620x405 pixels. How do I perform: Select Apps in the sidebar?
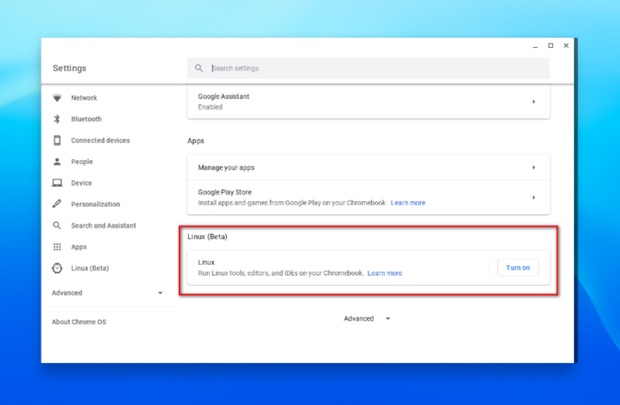pos(79,247)
